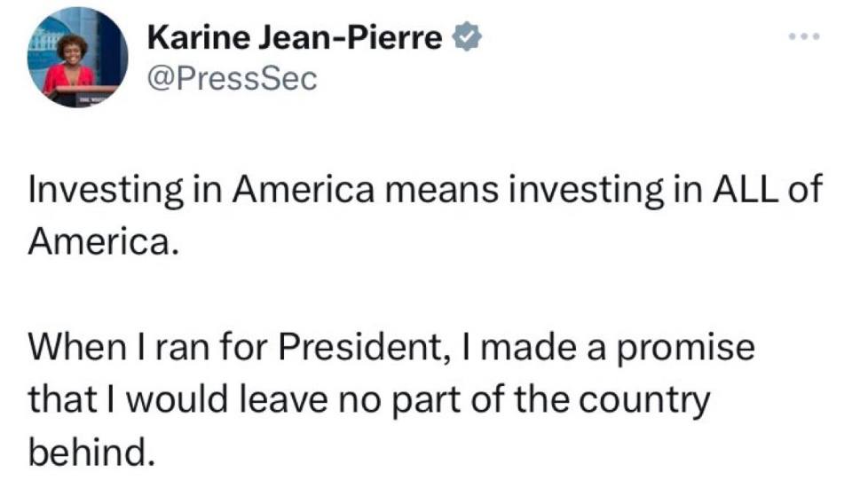This screenshot has height=504, width=852.
Task: Open the @PressSec handle link
Action: point(230,79)
